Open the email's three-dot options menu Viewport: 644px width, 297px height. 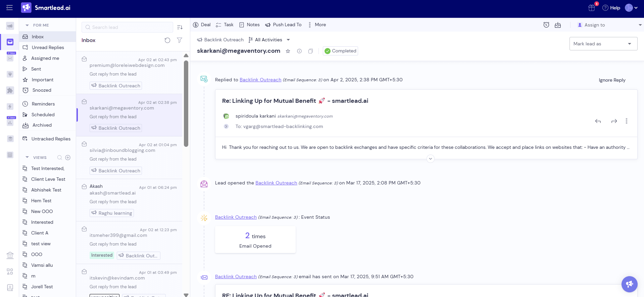(x=627, y=121)
